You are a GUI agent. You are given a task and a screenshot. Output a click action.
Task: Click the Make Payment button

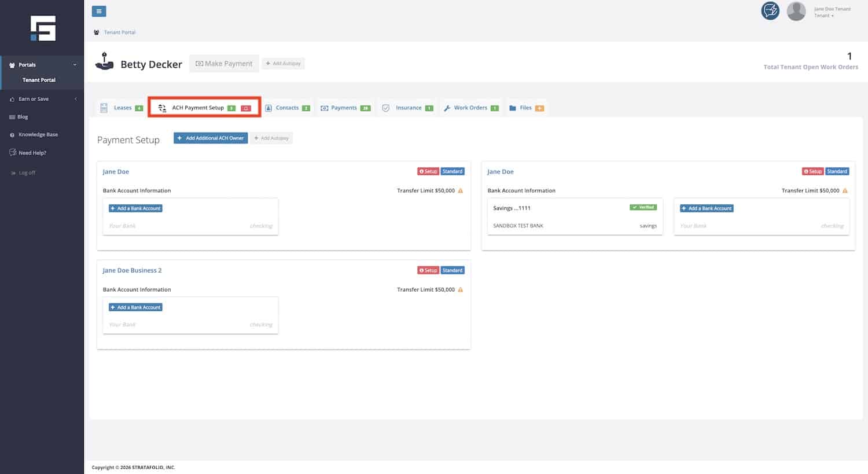click(224, 64)
